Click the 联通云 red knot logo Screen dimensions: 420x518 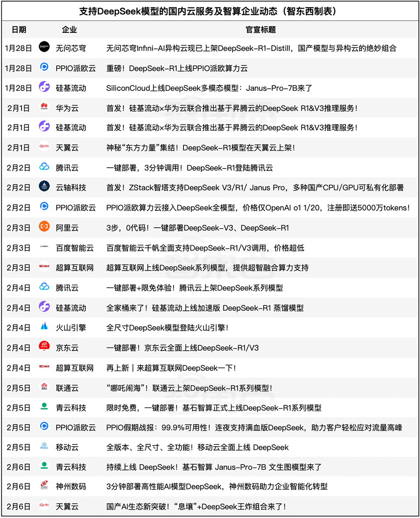click(x=44, y=387)
